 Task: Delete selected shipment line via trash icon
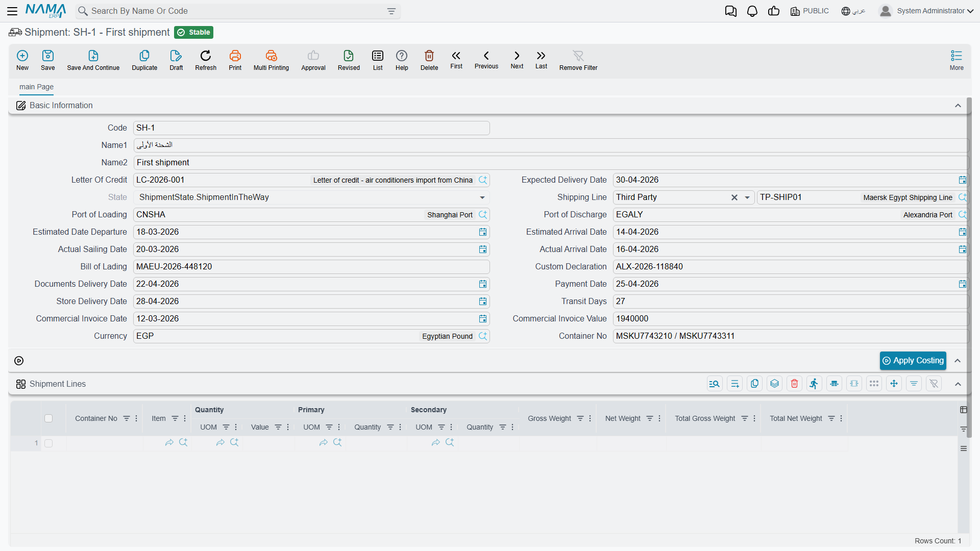click(794, 384)
